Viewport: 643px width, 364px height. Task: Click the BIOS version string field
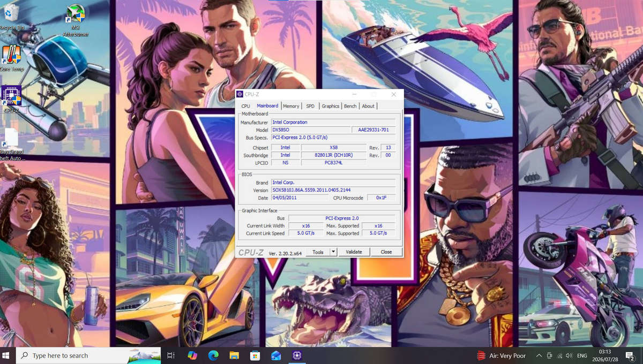(333, 190)
